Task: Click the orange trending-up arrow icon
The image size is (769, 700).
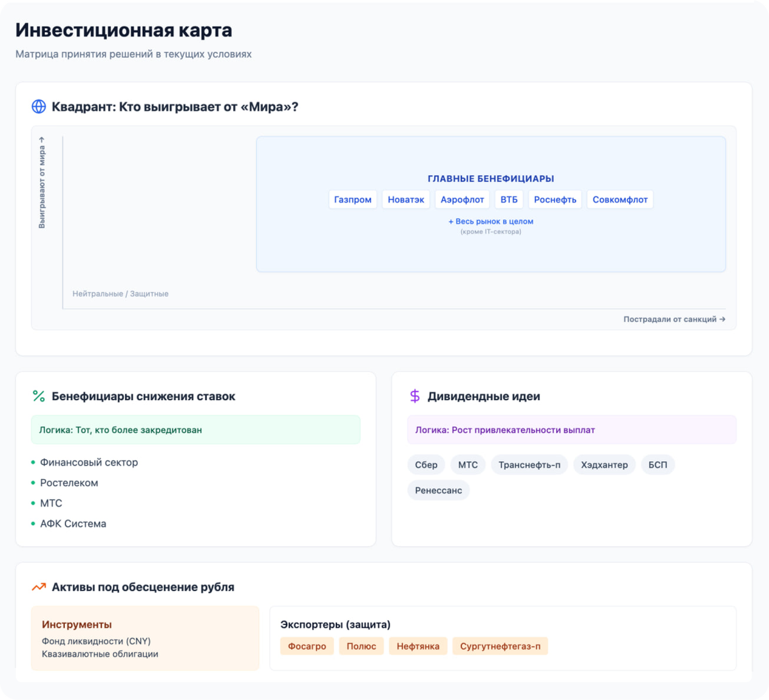Action: pos(38,587)
